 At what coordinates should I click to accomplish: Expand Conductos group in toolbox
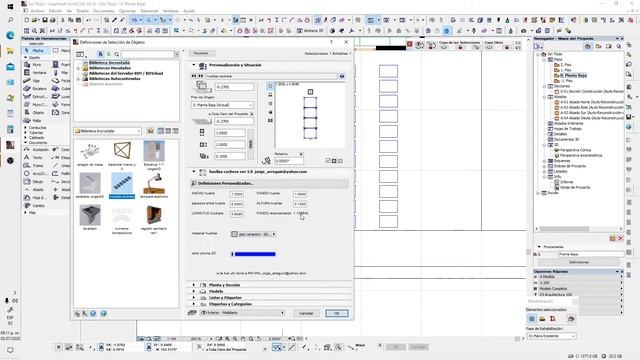pos(26,128)
